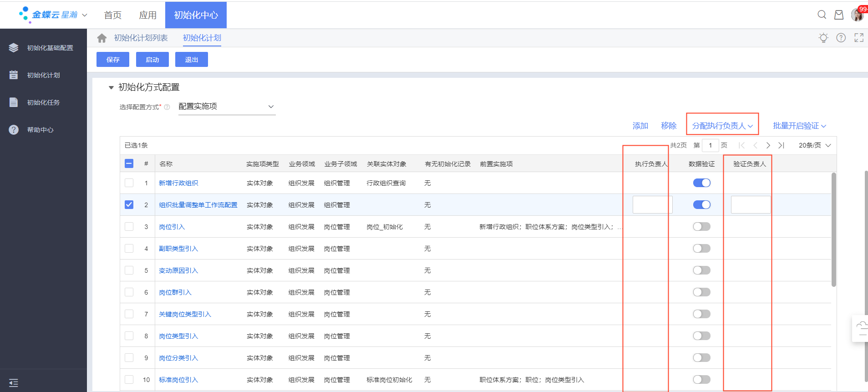Click the lightbulb tips icon
The image size is (868, 392).
coord(823,38)
